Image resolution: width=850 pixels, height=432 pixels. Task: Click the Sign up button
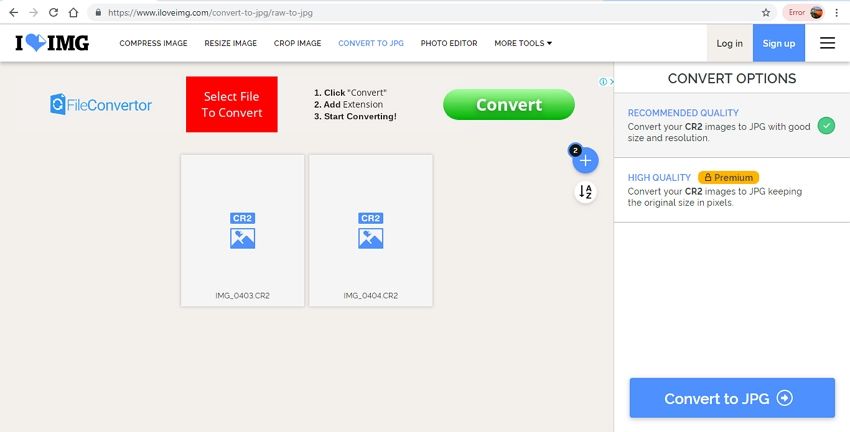778,43
